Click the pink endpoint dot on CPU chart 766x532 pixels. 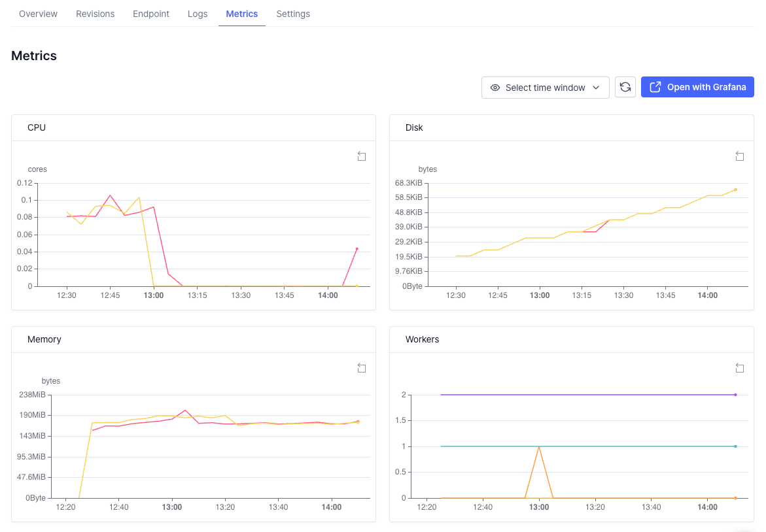pos(357,249)
